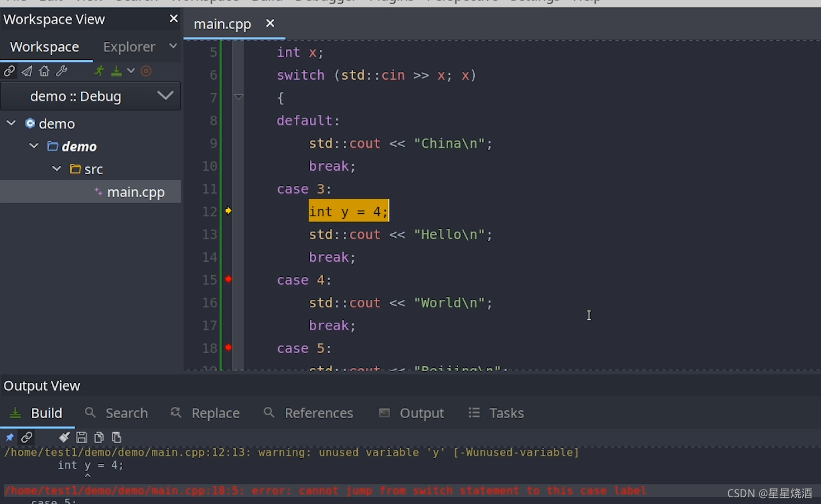Run the project with the green runner icon
This screenshot has width=821, height=504.
point(99,71)
